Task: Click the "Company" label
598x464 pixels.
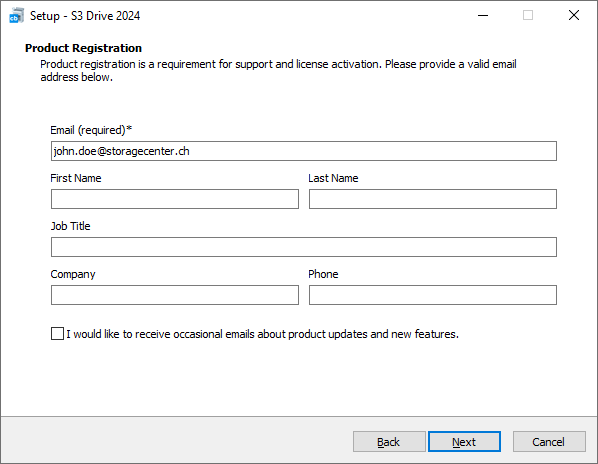Action: pyautogui.click(x=73, y=274)
